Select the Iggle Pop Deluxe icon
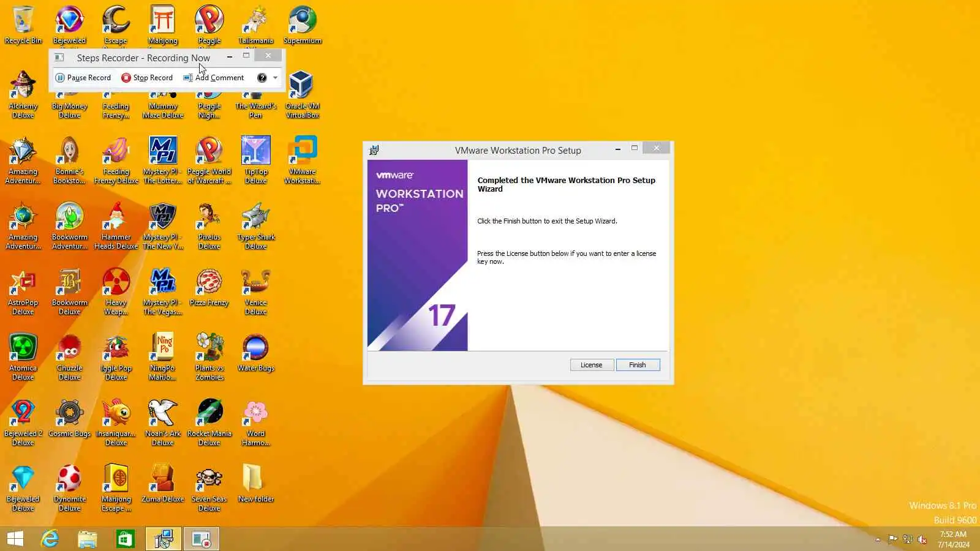The width and height of the screenshot is (980, 551). coord(116,357)
